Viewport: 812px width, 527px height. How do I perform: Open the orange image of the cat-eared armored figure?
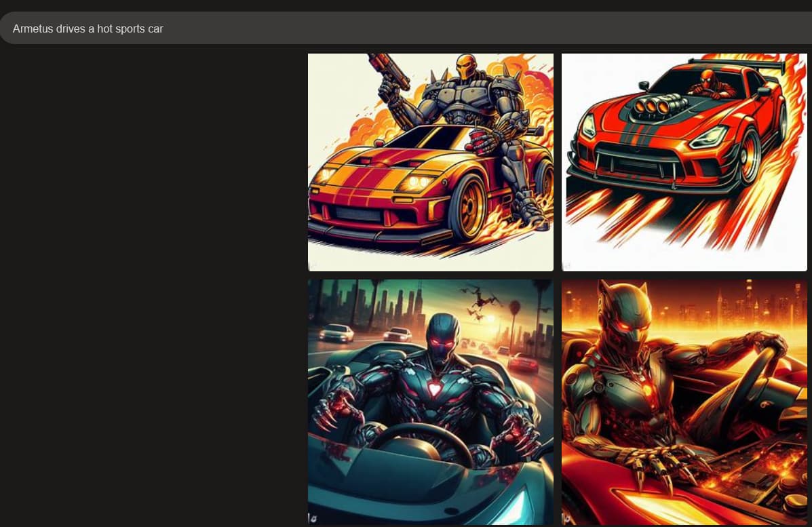pos(684,402)
